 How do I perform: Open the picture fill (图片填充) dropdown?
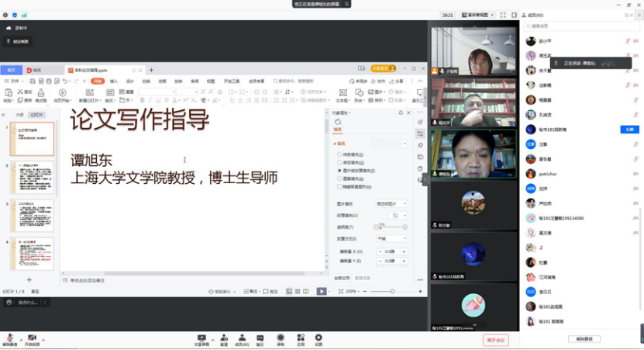coord(391,203)
